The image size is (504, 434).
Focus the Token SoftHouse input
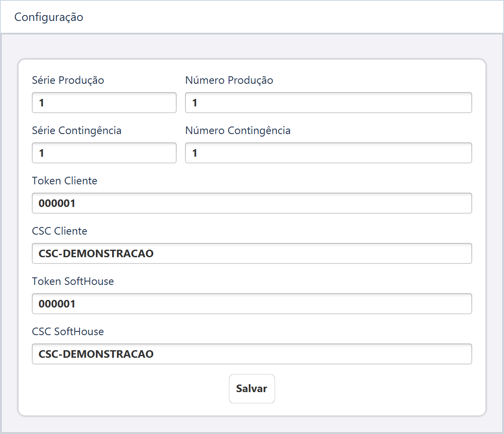[x=252, y=304]
